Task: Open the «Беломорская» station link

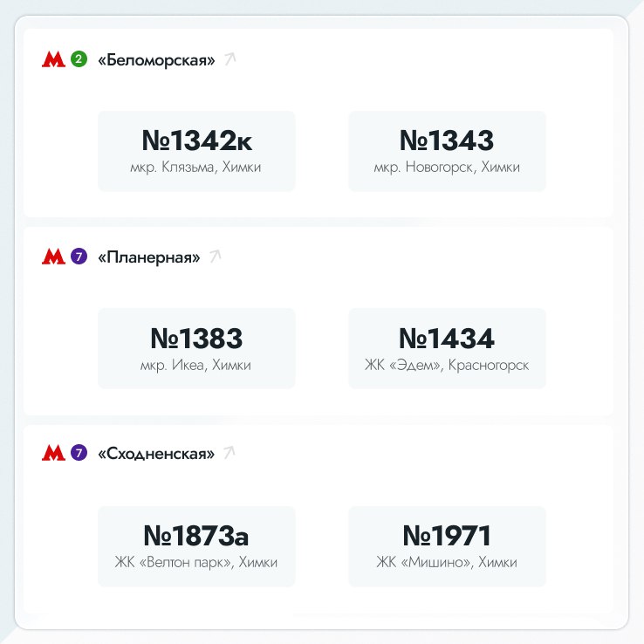Action: 156,60
